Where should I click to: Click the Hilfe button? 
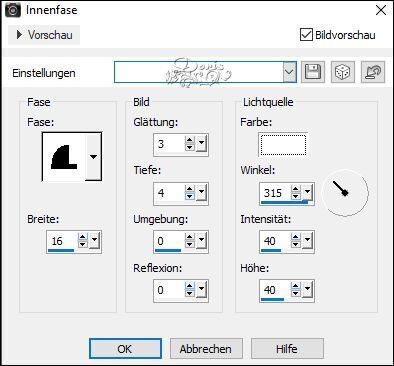pyautogui.click(x=287, y=349)
